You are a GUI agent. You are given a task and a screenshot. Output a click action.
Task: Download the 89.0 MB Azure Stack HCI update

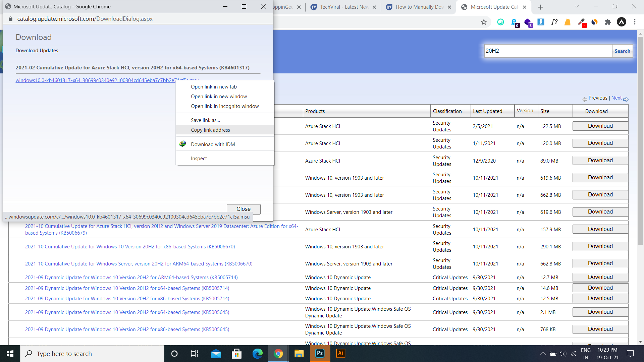(600, 161)
